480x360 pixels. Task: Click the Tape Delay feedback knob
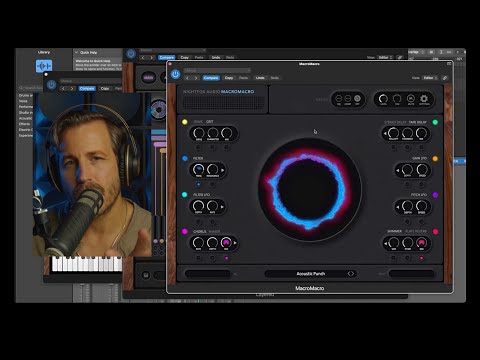click(407, 133)
